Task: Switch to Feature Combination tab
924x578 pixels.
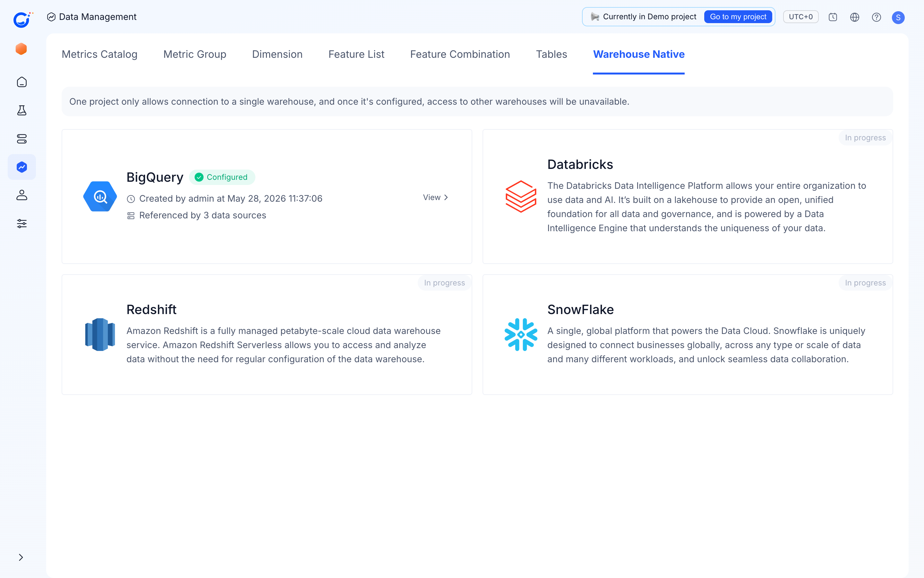Action: (x=460, y=54)
